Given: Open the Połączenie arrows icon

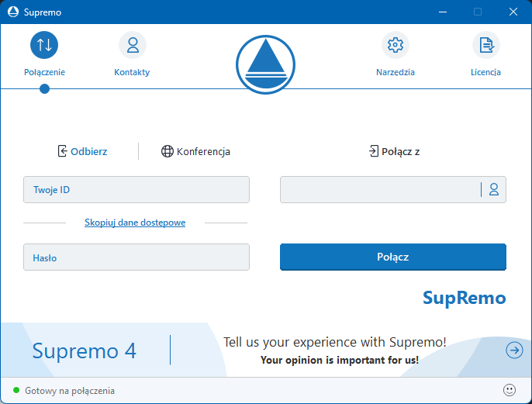Looking at the screenshot, I should (44, 45).
